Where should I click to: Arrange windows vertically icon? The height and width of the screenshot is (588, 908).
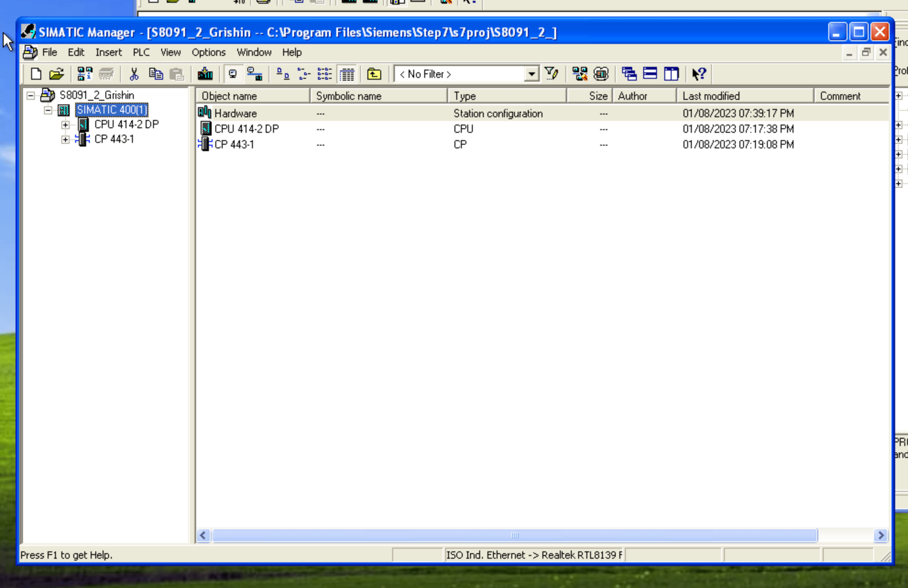coord(672,74)
